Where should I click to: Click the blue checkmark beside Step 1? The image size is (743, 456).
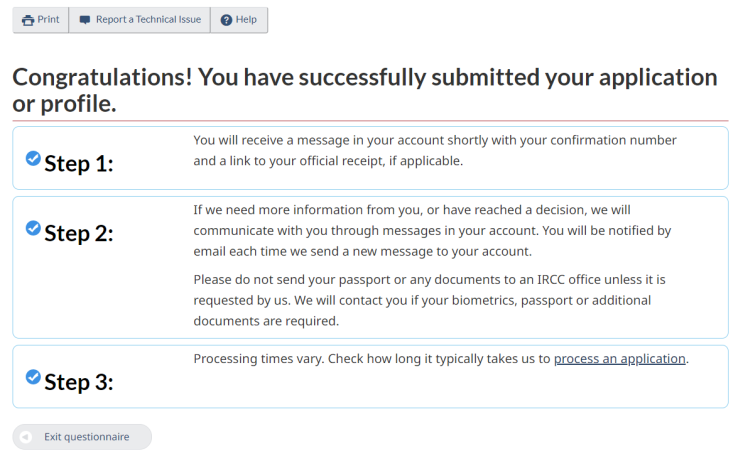(33, 158)
